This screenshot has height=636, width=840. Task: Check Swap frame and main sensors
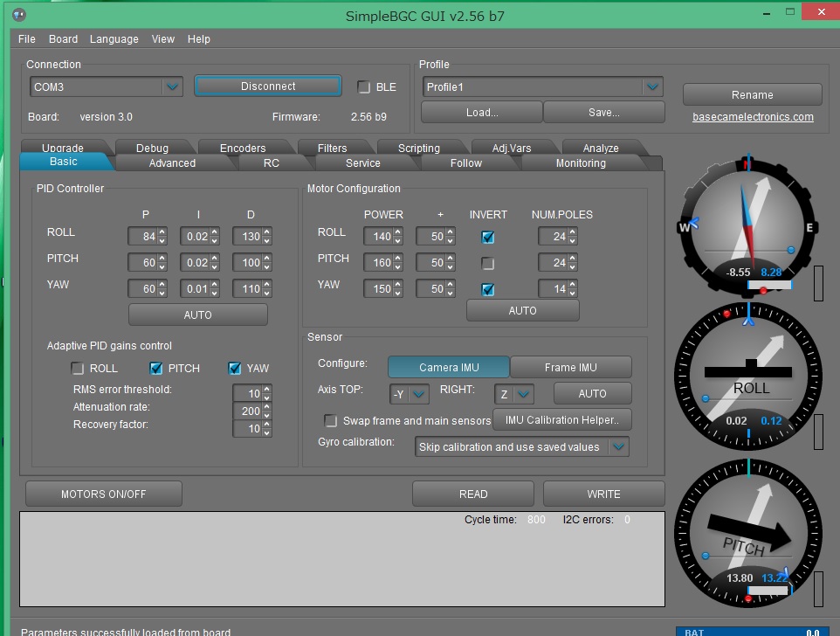pyautogui.click(x=331, y=421)
